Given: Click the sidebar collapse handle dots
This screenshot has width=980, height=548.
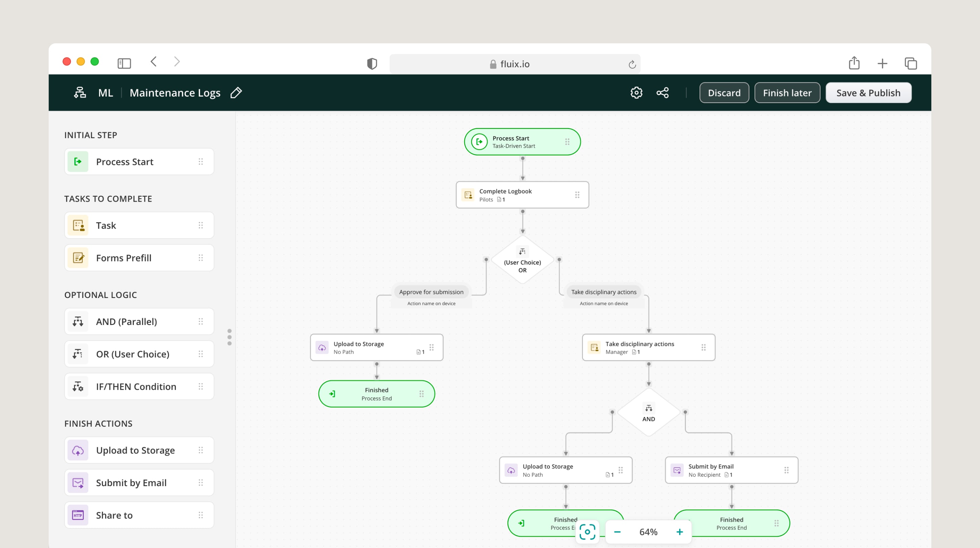Looking at the screenshot, I should [x=229, y=337].
